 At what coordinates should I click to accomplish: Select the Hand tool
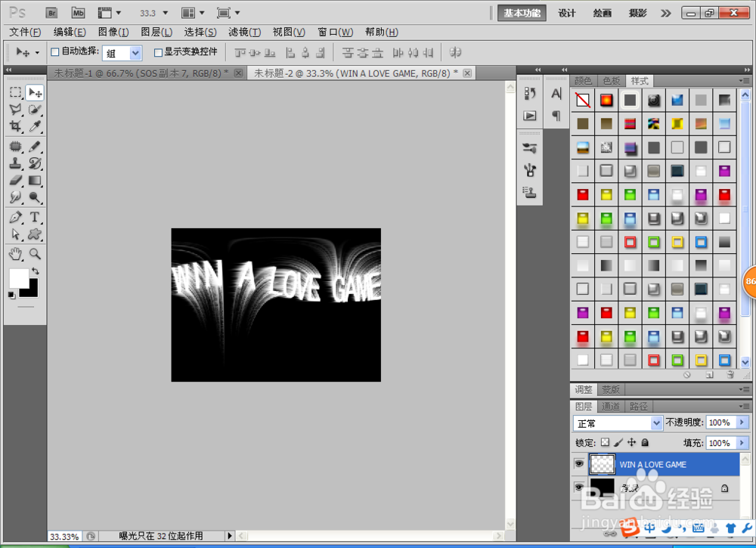[16, 253]
